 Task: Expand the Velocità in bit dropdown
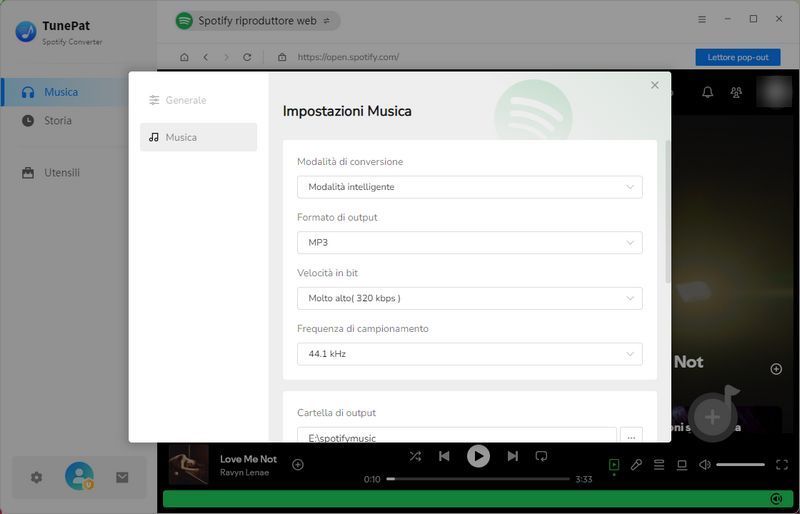tap(469, 298)
